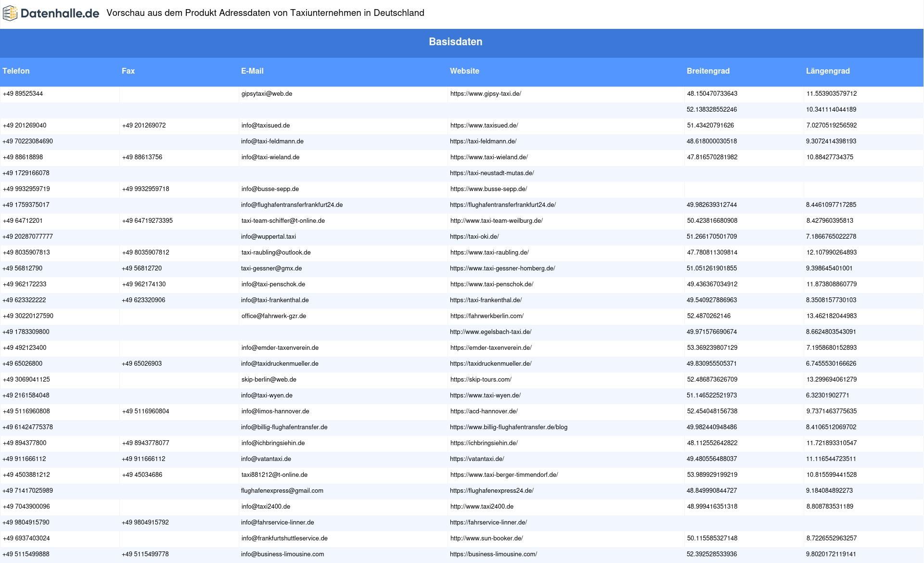Image resolution: width=924 pixels, height=563 pixels.
Task: Open https://taxi-neustadt-mutas.de/ website link
Action: click(x=492, y=173)
